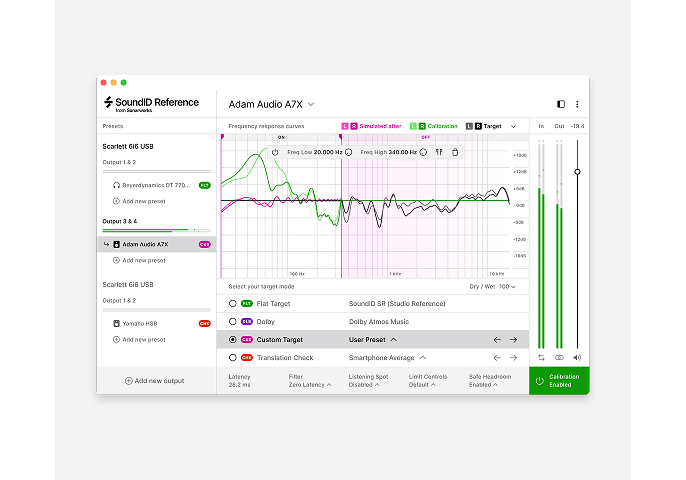Expand the Smartphone Average selector
686x480 pixels.
pos(387,357)
